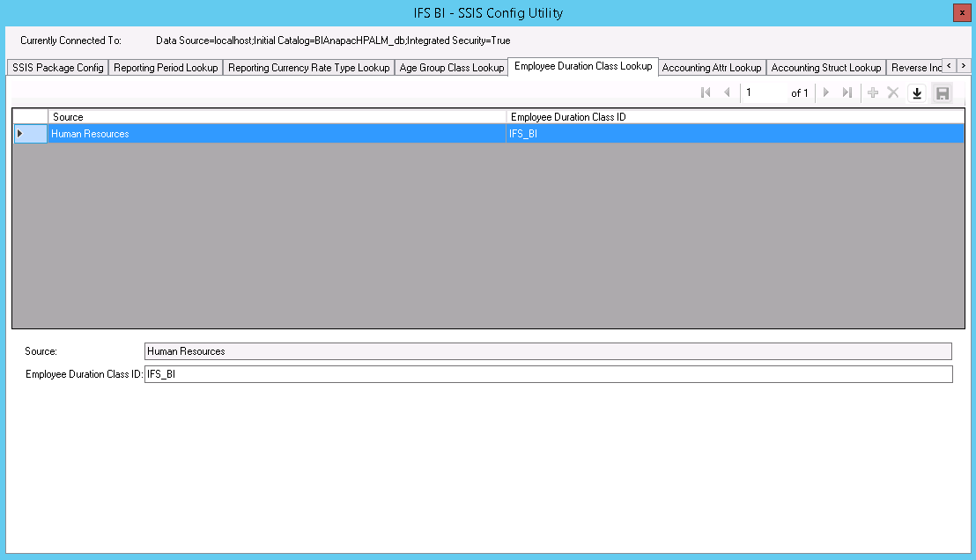The image size is (976, 560).
Task: Add a new record with plus icon
Action: point(873,93)
